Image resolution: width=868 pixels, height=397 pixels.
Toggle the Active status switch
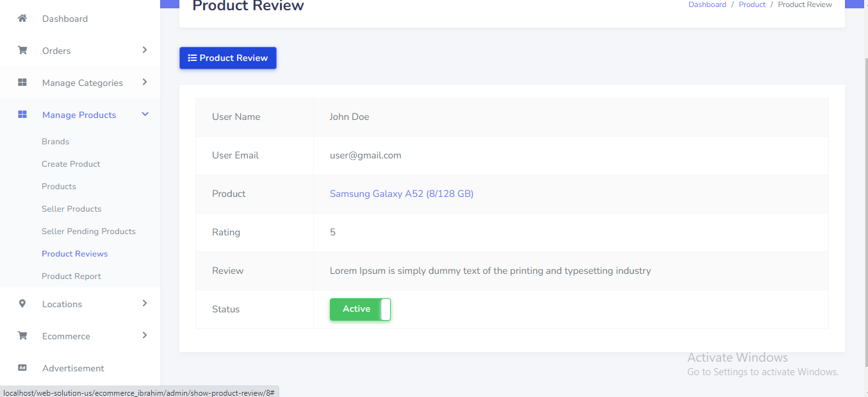click(360, 309)
